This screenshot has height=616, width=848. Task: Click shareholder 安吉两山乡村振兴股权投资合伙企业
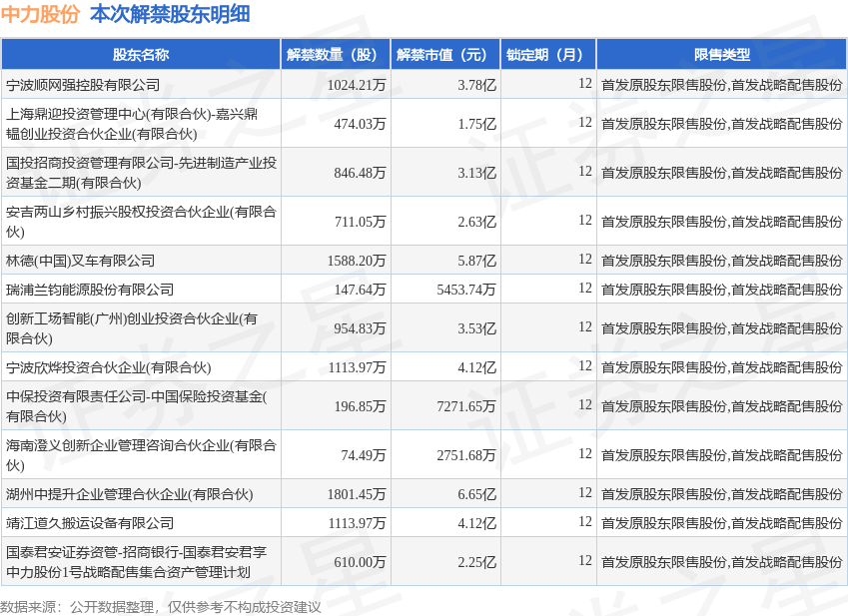click(141, 221)
